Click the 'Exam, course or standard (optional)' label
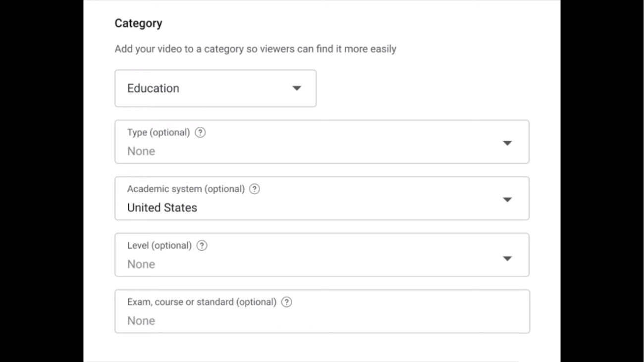 [x=202, y=302]
